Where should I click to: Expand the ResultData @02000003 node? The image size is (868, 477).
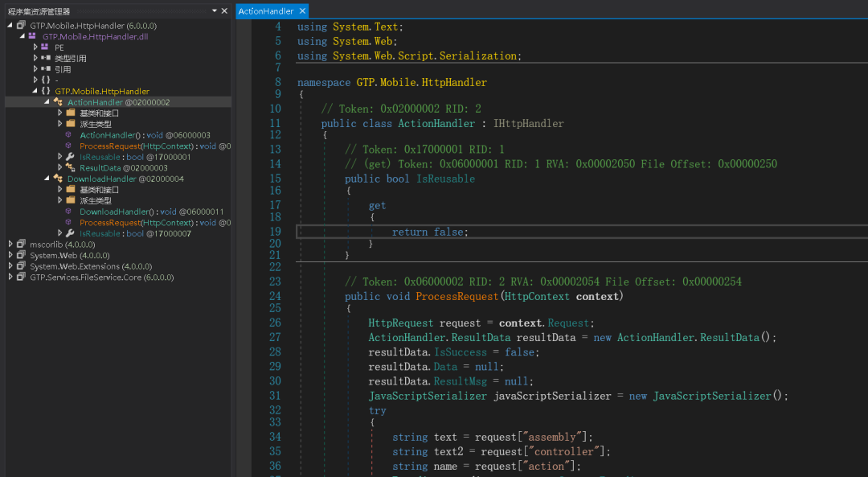pyautogui.click(x=59, y=167)
